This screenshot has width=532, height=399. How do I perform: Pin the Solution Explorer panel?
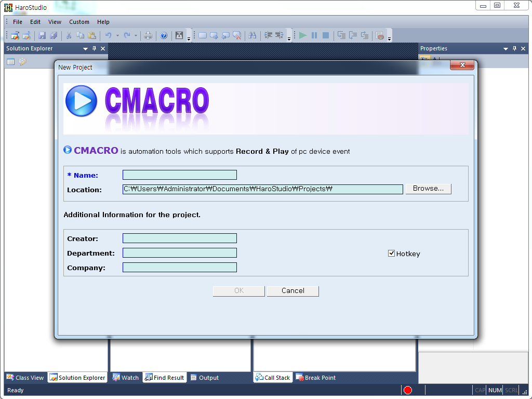tap(95, 48)
